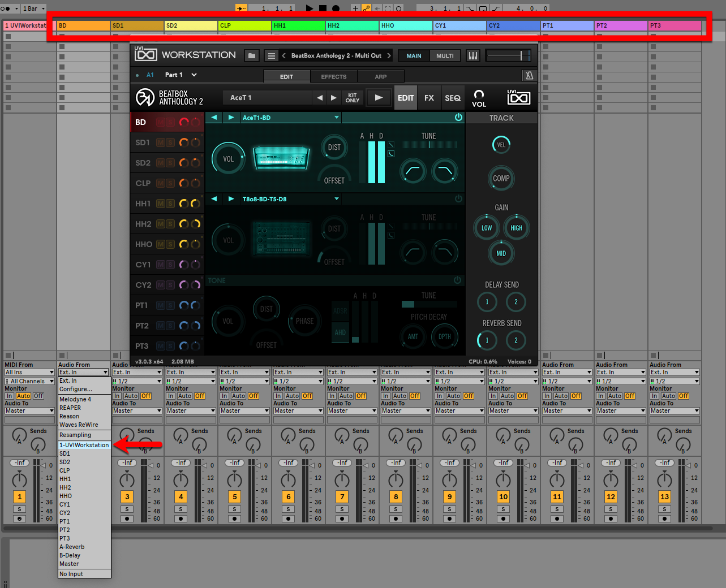Activate track 3 with its yellow button
This screenshot has width=726, height=588.
127,497
